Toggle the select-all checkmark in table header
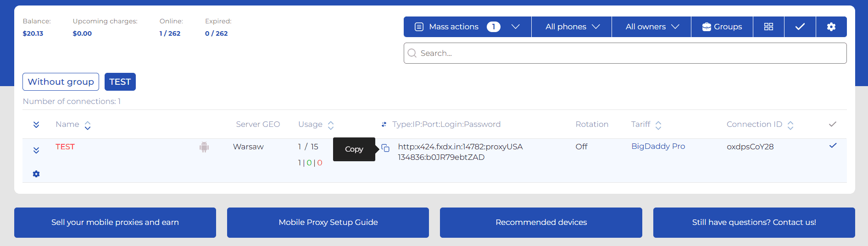Image resolution: width=868 pixels, height=246 pixels. point(833,124)
